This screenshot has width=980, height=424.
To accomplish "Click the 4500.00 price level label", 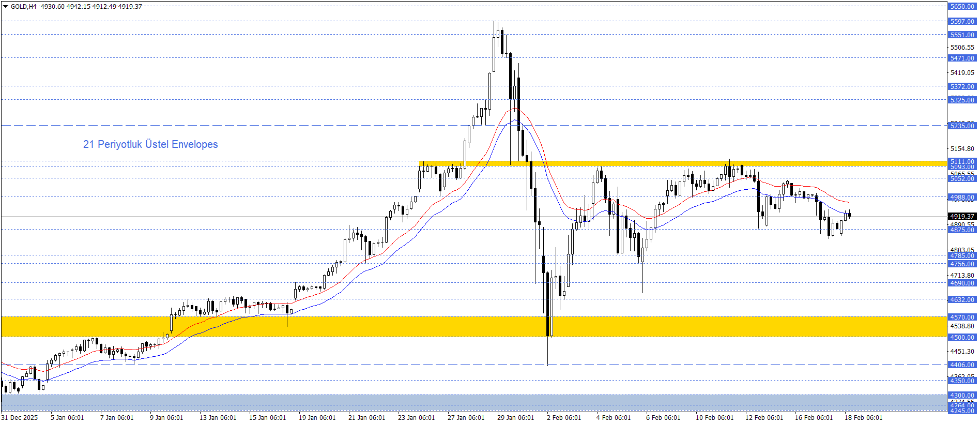I will [x=962, y=338].
